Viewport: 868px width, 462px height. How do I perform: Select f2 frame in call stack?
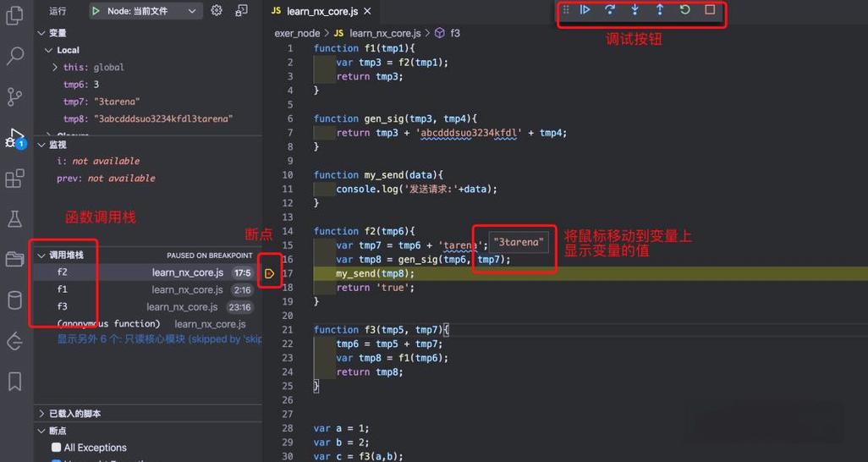coord(148,272)
